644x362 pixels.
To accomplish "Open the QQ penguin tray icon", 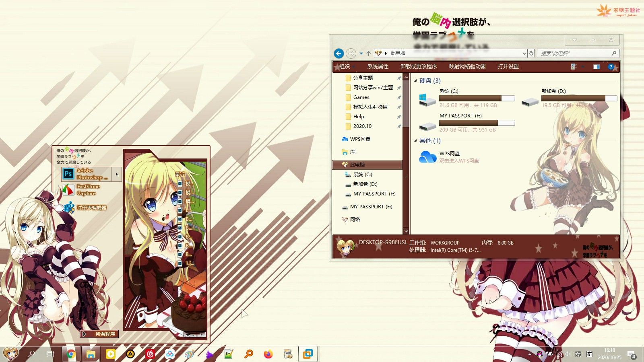I will 539,354.
